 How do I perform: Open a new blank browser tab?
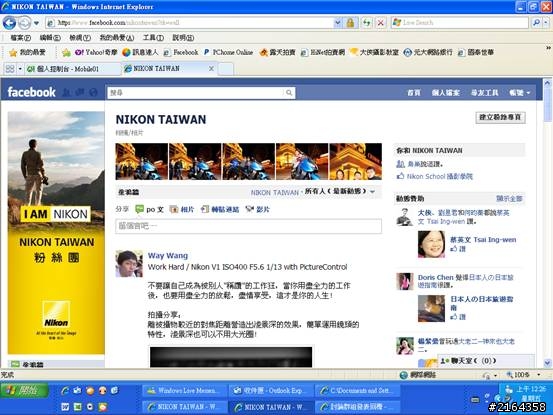(226, 69)
